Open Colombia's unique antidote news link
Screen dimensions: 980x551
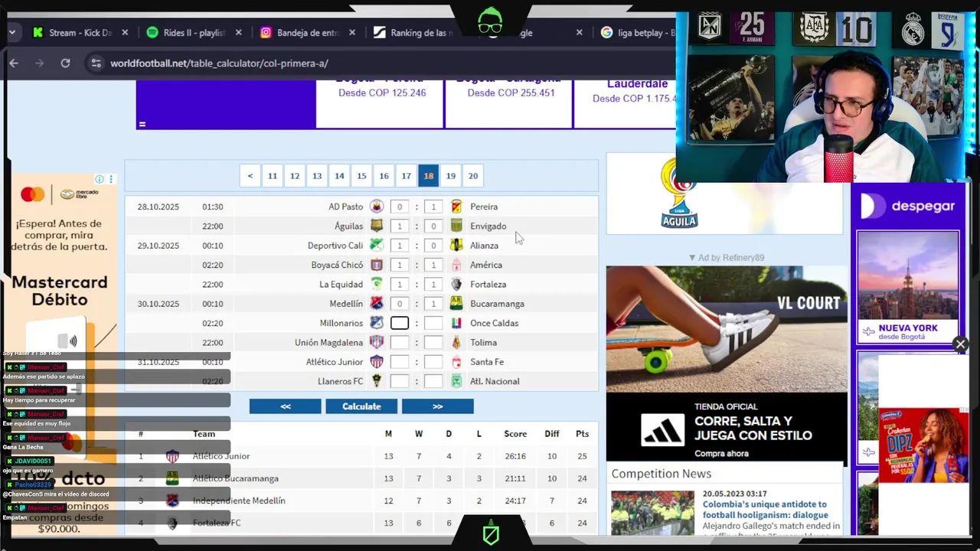[x=765, y=510]
